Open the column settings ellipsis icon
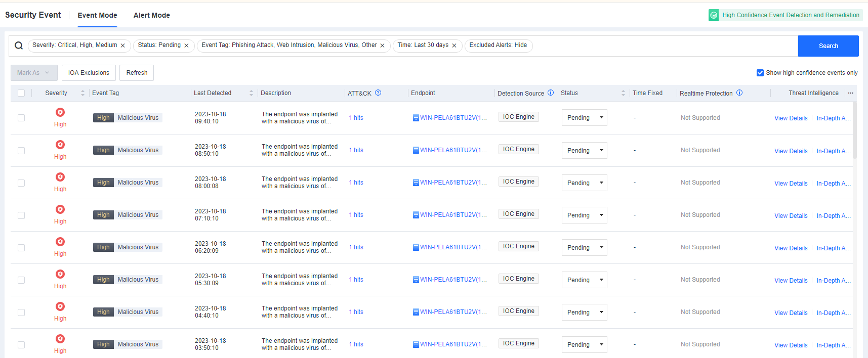868x358 pixels. click(x=851, y=93)
